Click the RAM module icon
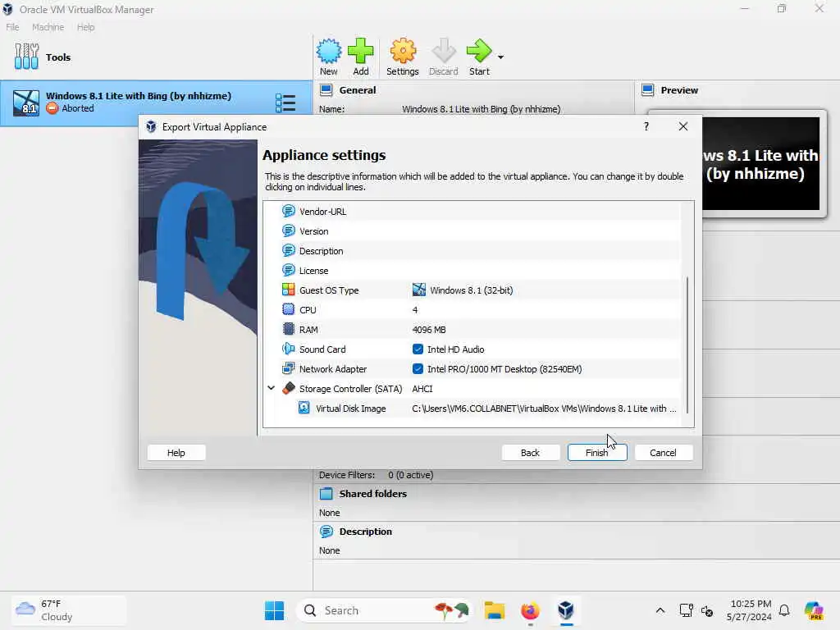Screen dimensions: 840x630 pos(288,330)
